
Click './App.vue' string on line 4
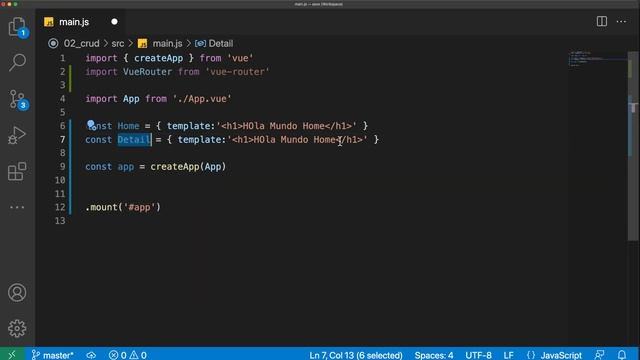pyautogui.click(x=202, y=99)
